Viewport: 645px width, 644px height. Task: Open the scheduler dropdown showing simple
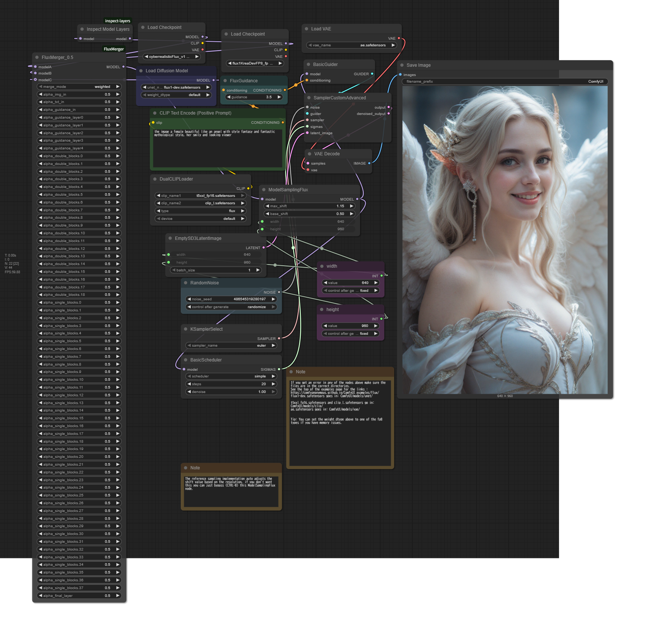pyautogui.click(x=231, y=376)
